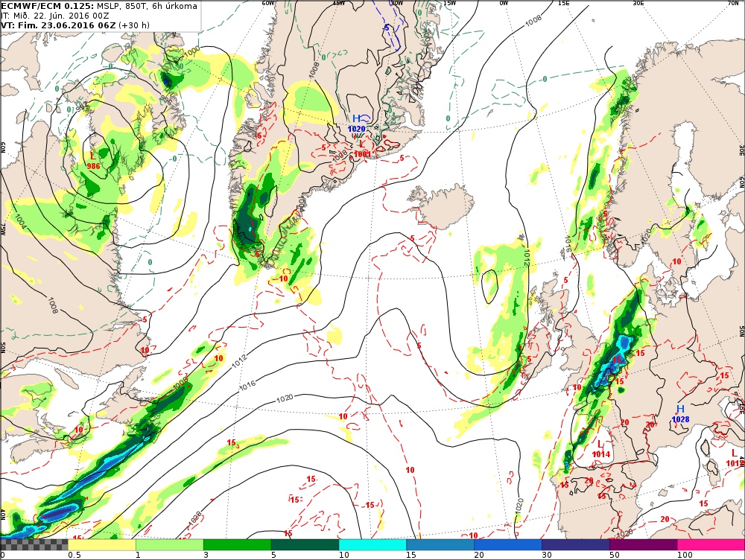
Task: Click the navy 30–50 mm legend swatch
Action: pos(576,544)
